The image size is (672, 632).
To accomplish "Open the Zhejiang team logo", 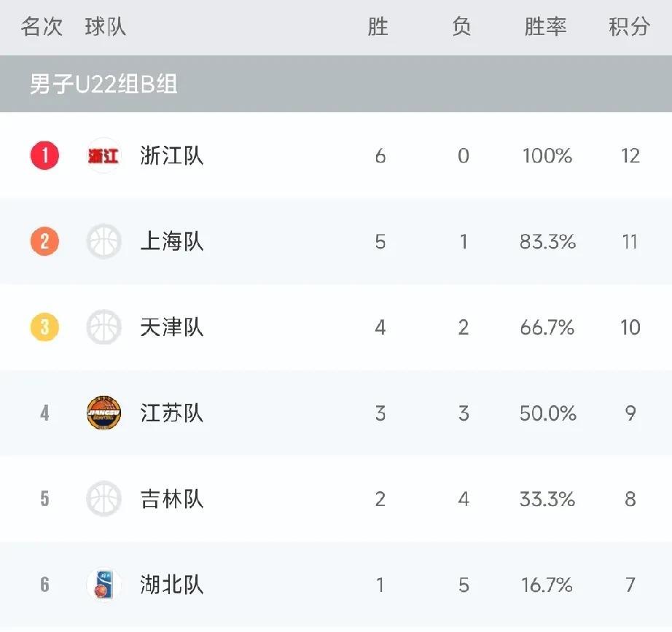I will (103, 155).
